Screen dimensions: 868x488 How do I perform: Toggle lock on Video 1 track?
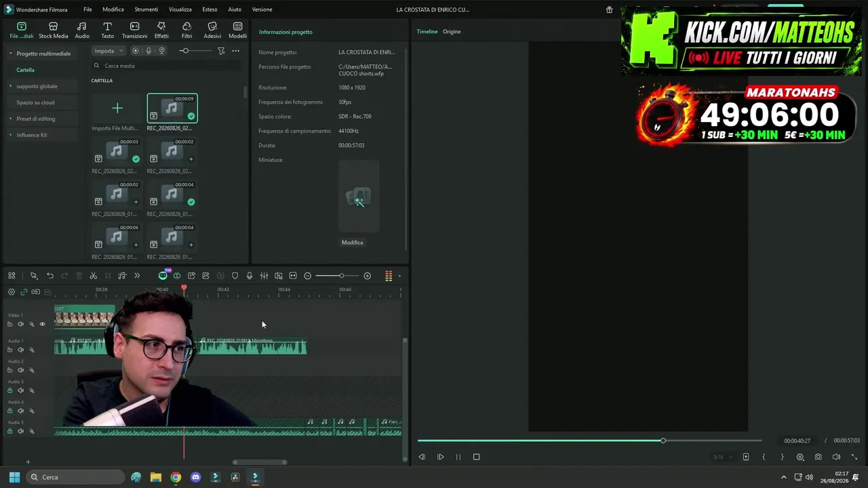[x=9, y=324]
